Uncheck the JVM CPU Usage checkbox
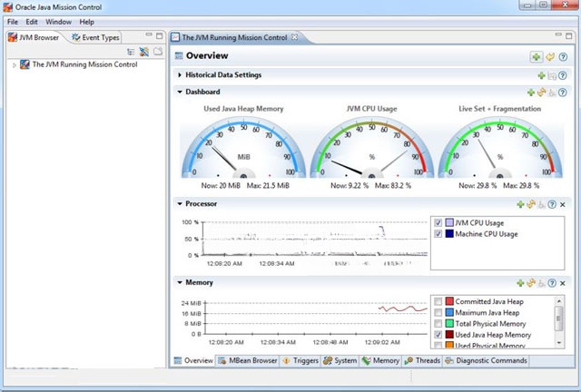This screenshot has height=392, width=581. point(438,222)
